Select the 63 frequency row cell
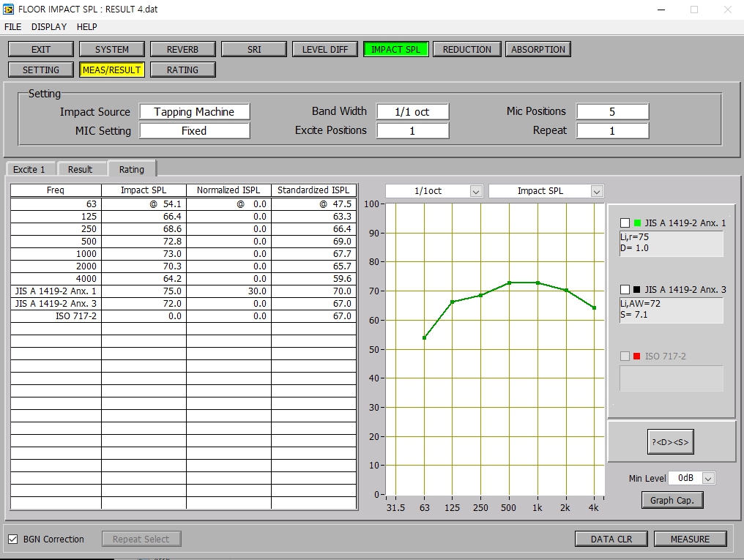This screenshot has height=560, width=744. 56,204
